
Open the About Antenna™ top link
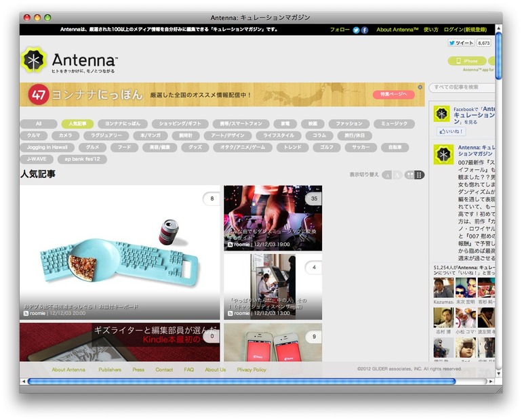397,30
